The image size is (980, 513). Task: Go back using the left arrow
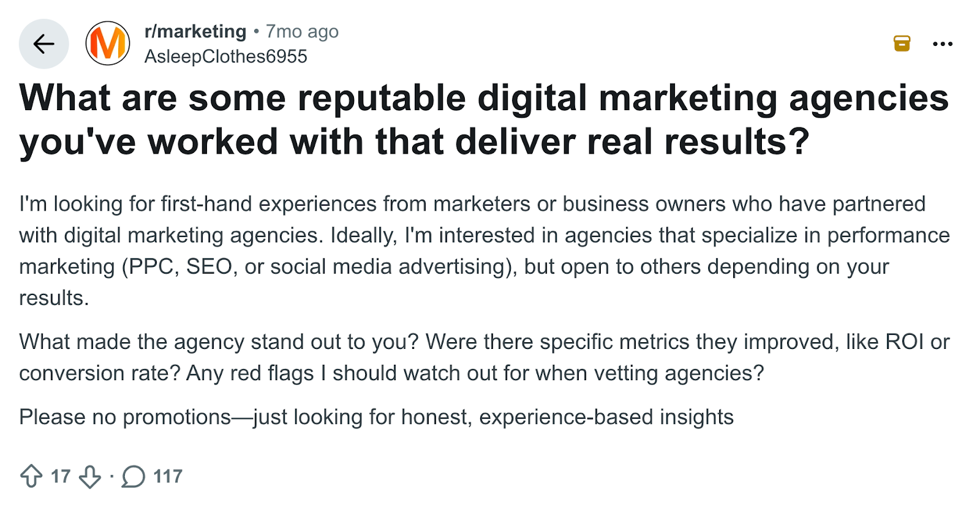[43, 43]
